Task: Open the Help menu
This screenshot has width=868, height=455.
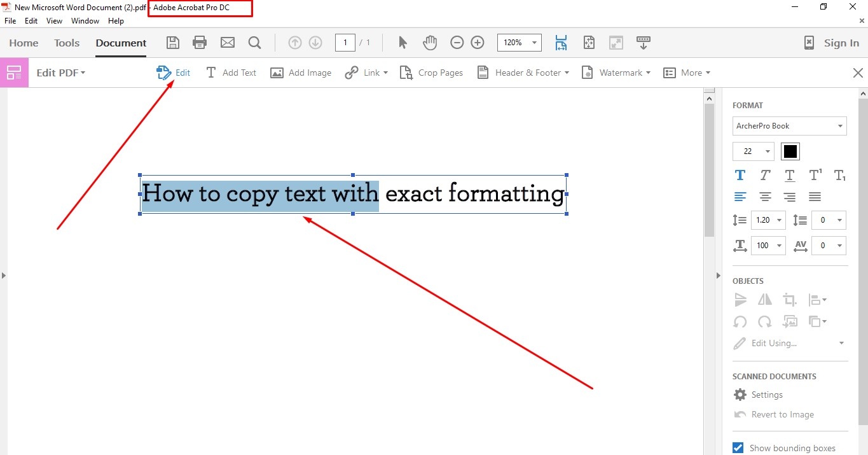Action: point(116,21)
